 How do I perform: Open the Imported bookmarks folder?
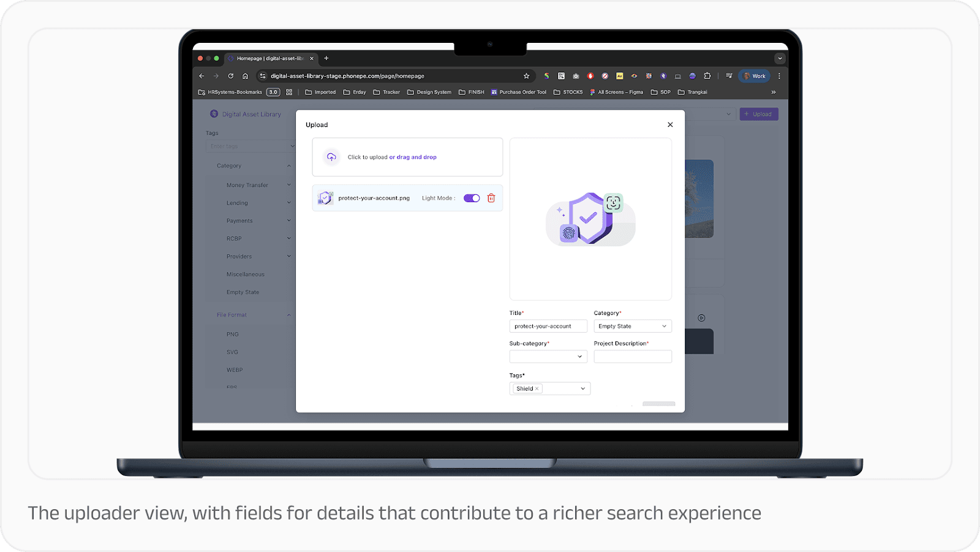[x=320, y=92]
